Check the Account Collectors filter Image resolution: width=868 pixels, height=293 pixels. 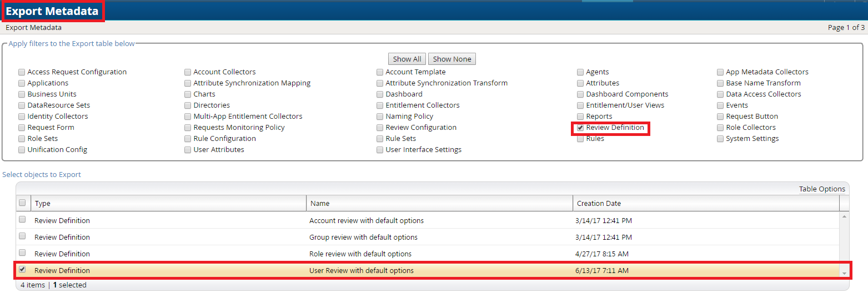pyautogui.click(x=188, y=72)
